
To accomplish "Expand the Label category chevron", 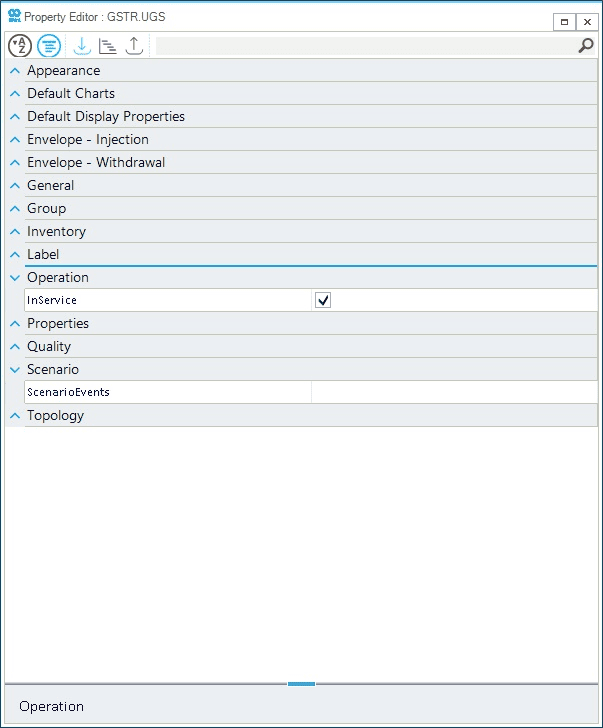I will 15,254.
